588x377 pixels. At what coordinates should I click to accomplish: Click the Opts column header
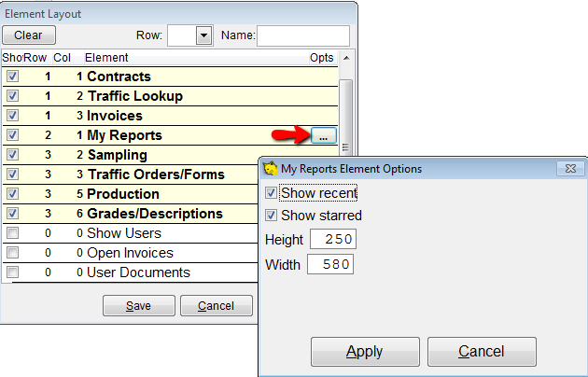[x=321, y=58]
